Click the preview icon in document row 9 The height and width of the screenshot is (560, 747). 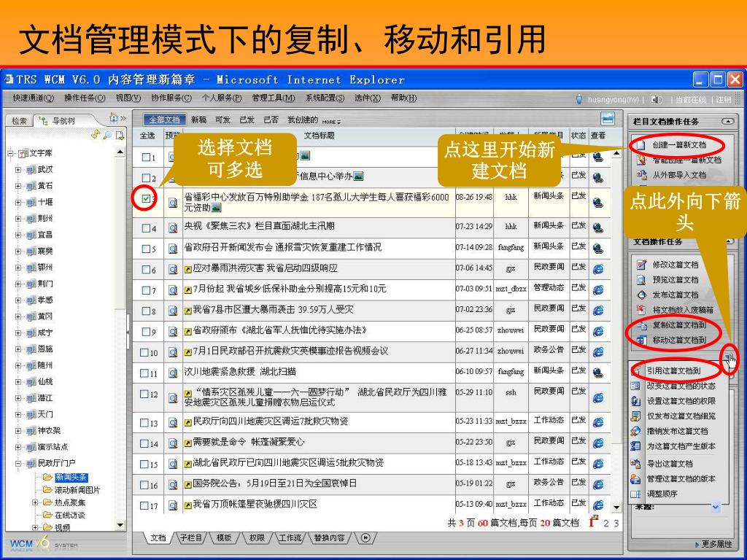tap(172, 332)
